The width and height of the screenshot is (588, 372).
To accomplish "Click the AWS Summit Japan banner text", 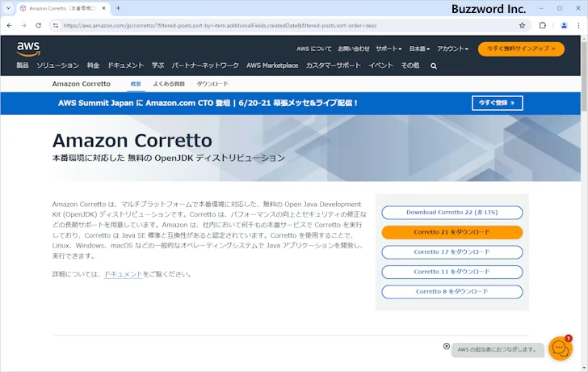I will coord(208,103).
